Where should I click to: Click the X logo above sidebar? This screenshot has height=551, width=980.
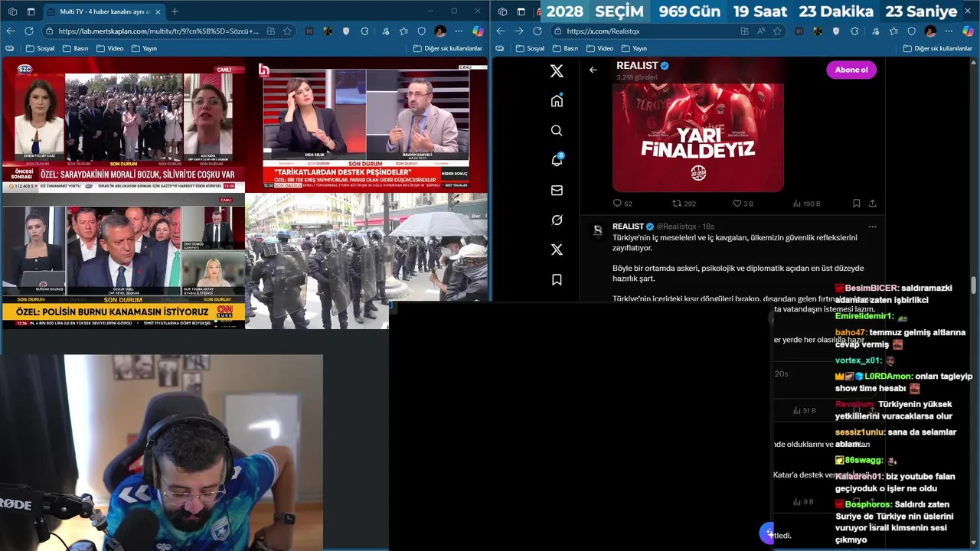[x=557, y=71]
